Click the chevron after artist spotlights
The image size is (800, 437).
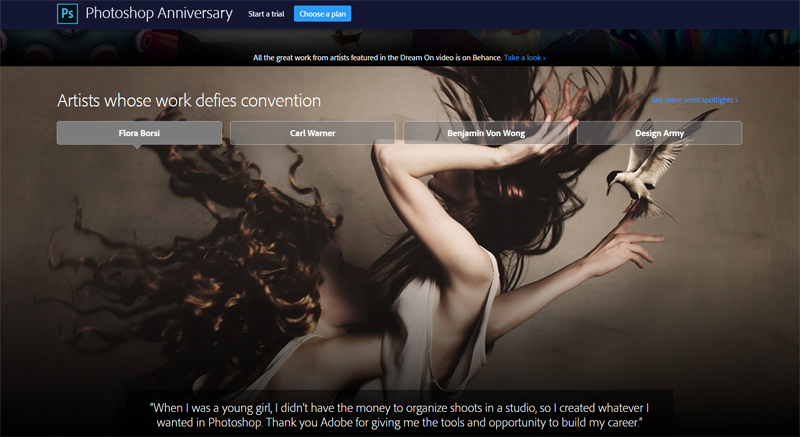[x=736, y=101]
